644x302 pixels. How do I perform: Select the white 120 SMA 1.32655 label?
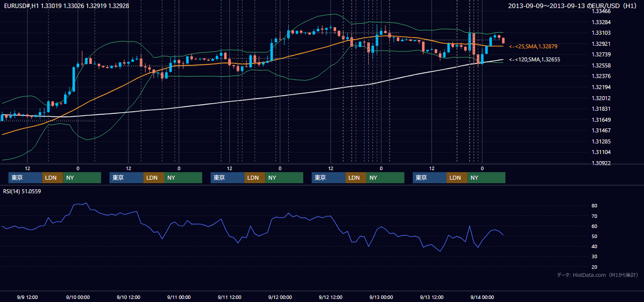tap(534, 59)
